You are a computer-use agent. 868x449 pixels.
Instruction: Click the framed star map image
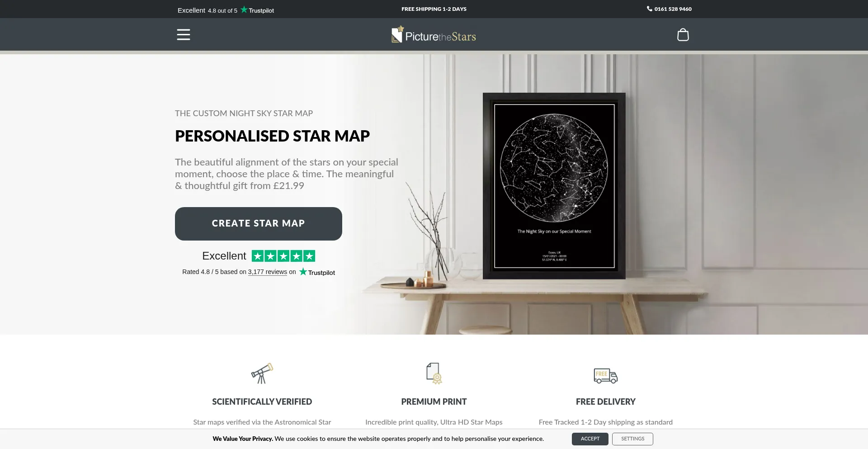(554, 186)
